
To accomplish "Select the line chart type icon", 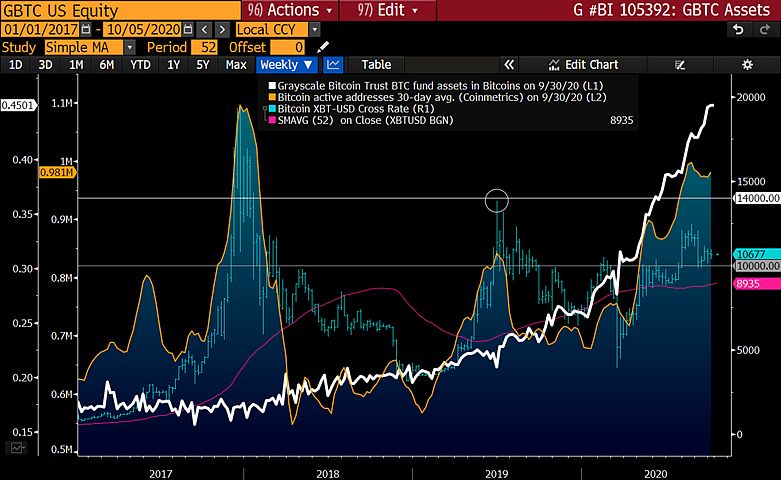I will [333, 65].
